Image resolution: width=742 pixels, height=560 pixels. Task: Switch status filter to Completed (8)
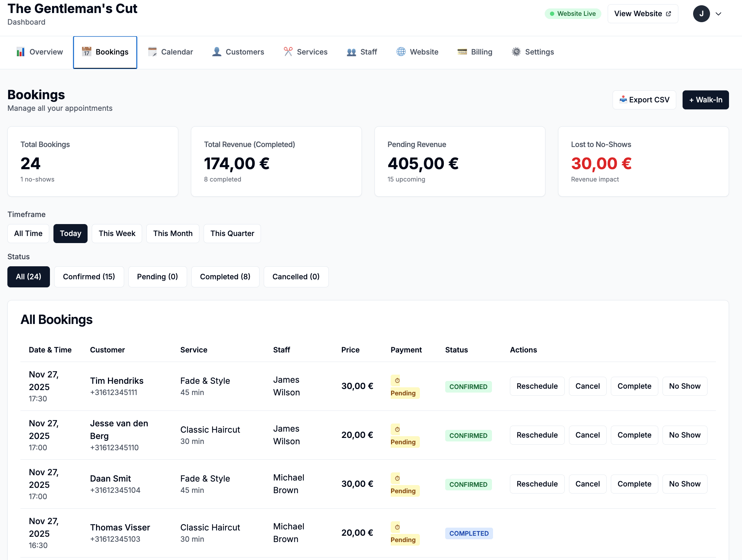coord(225,277)
